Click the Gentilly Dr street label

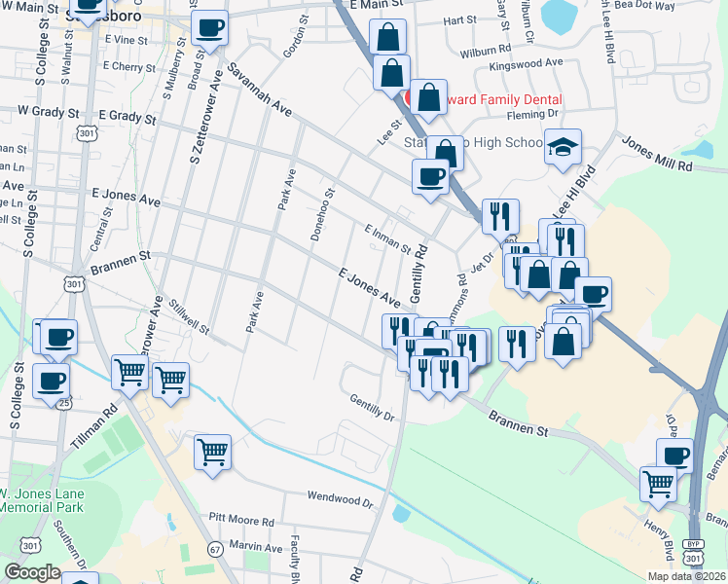point(372,408)
